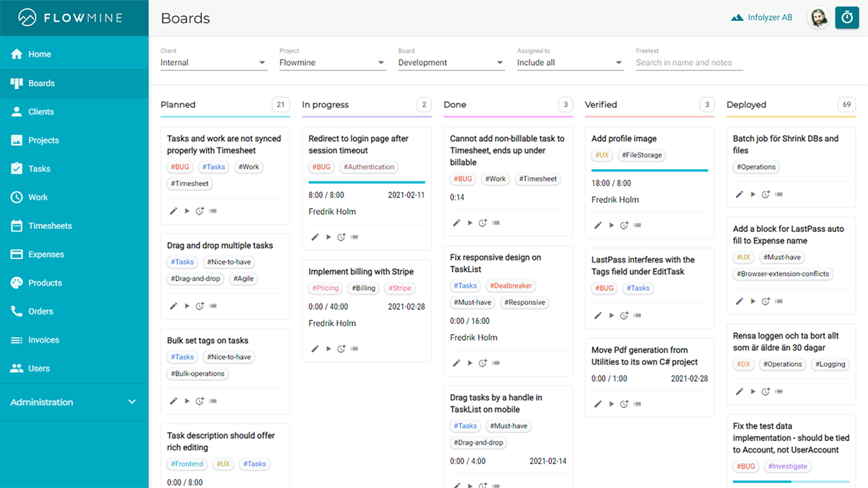
Task: Add time on 'Redirect to login page' card
Action: click(342, 237)
